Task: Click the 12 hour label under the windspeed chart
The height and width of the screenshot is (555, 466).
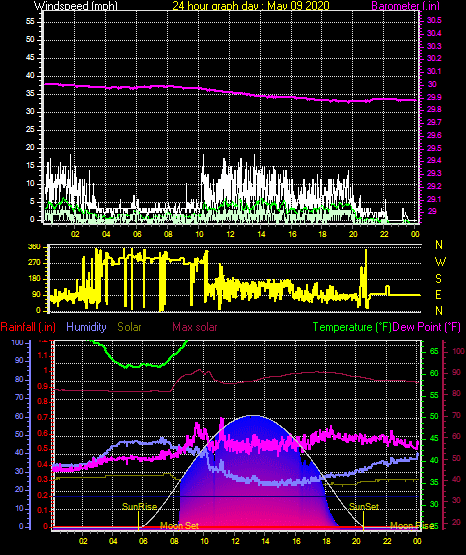Action: click(x=230, y=234)
